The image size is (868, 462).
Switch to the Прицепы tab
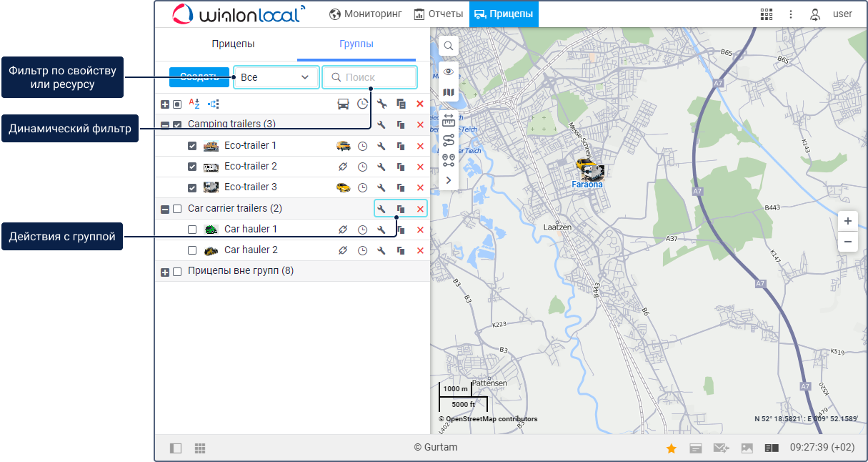click(233, 44)
